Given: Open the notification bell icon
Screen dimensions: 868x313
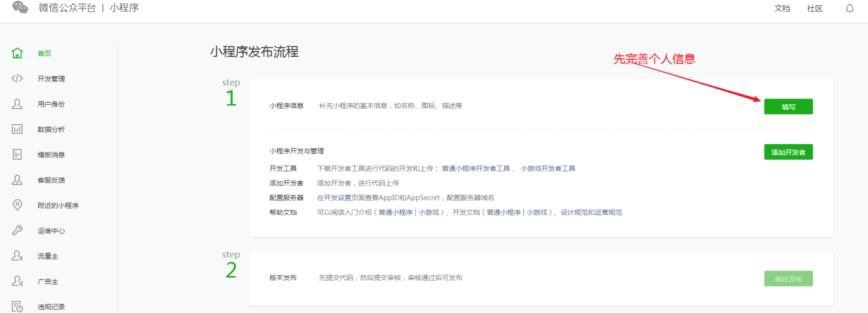Looking at the screenshot, I should click(x=850, y=8).
